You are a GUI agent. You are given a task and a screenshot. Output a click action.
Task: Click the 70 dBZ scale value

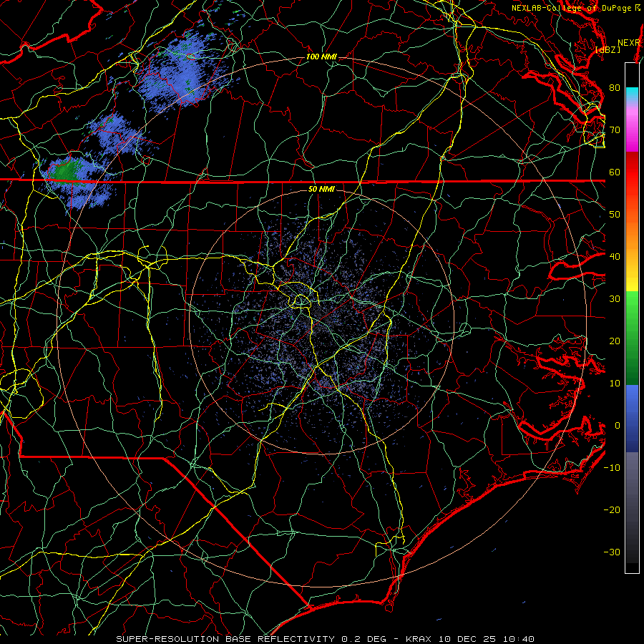click(x=615, y=130)
